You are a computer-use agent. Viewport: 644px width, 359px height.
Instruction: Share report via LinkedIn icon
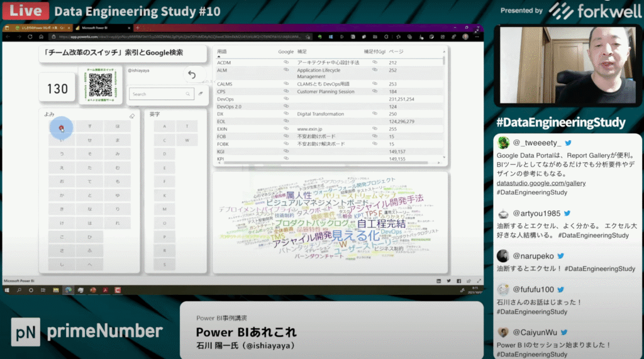click(x=438, y=280)
